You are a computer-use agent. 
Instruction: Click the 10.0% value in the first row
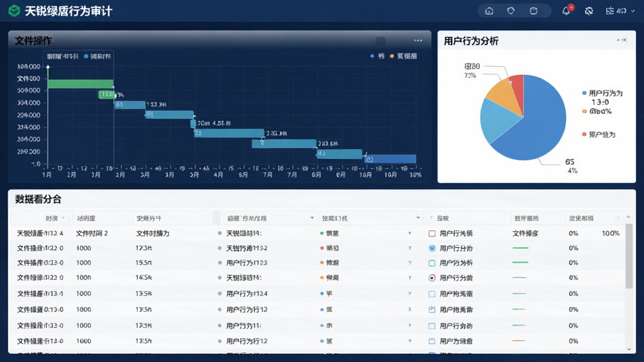pos(611,234)
